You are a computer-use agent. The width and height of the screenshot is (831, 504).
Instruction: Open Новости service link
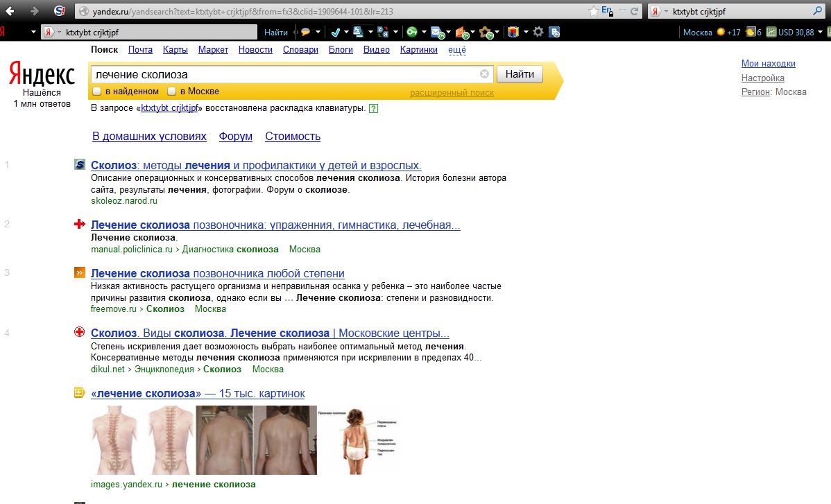[255, 50]
